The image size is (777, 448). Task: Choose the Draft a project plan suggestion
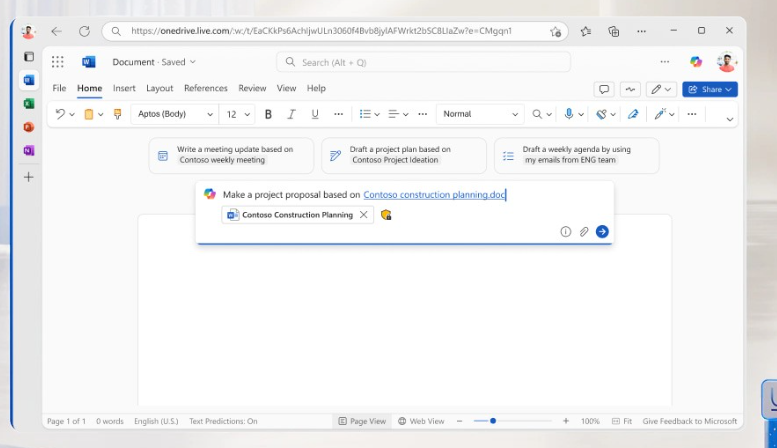(404, 155)
